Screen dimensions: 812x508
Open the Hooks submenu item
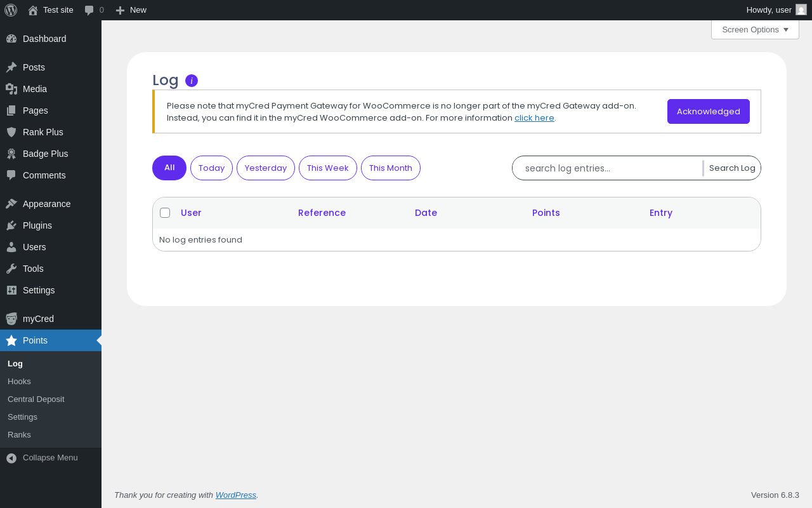point(19,382)
